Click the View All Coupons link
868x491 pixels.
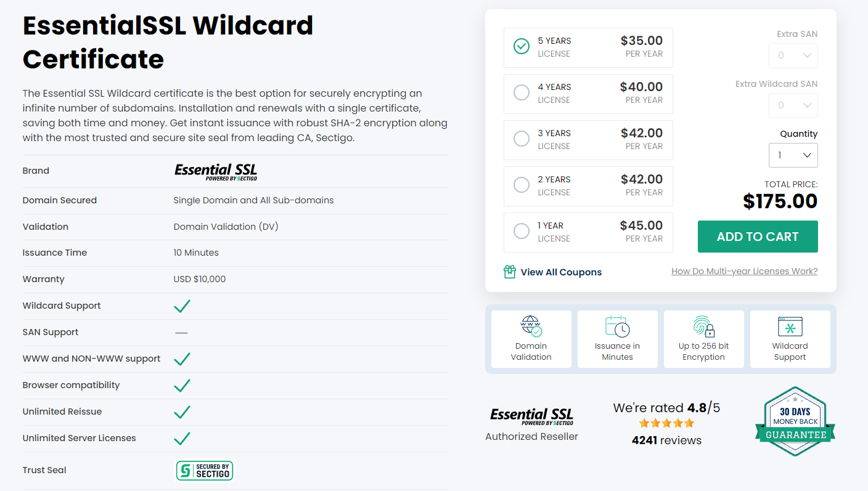tap(561, 272)
